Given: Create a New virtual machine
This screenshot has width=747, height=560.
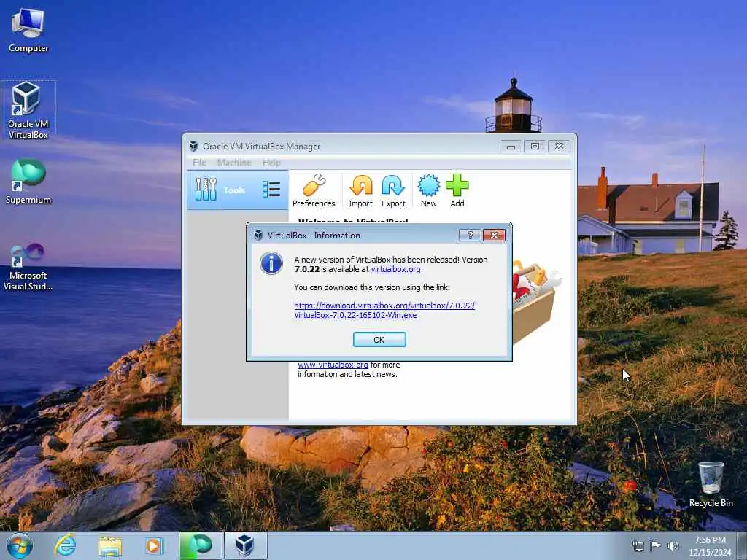Looking at the screenshot, I should pos(428,190).
